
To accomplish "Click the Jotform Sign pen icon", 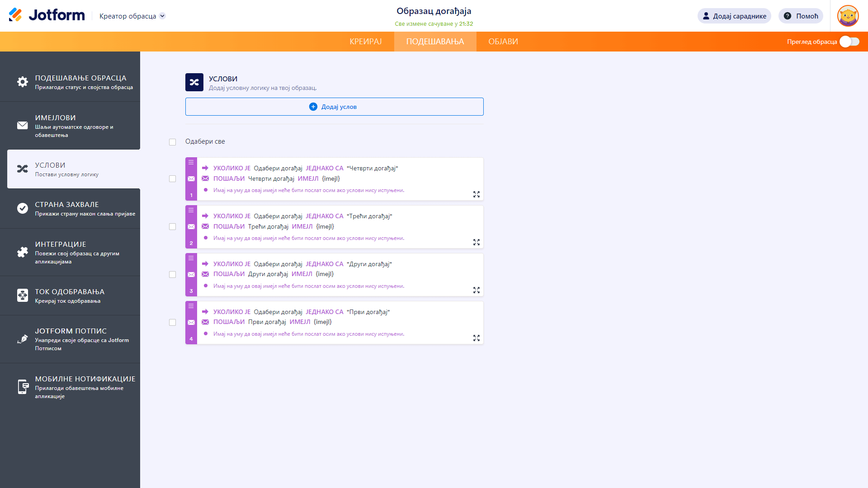I will pyautogui.click(x=23, y=339).
